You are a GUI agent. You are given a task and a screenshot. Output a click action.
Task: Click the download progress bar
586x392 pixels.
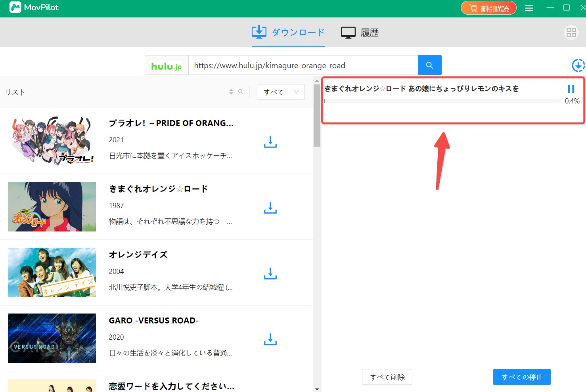[x=442, y=101]
